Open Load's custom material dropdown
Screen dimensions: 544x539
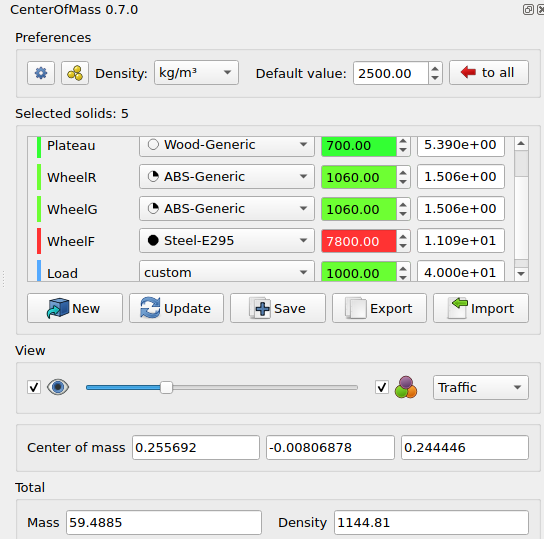[x=227, y=271]
